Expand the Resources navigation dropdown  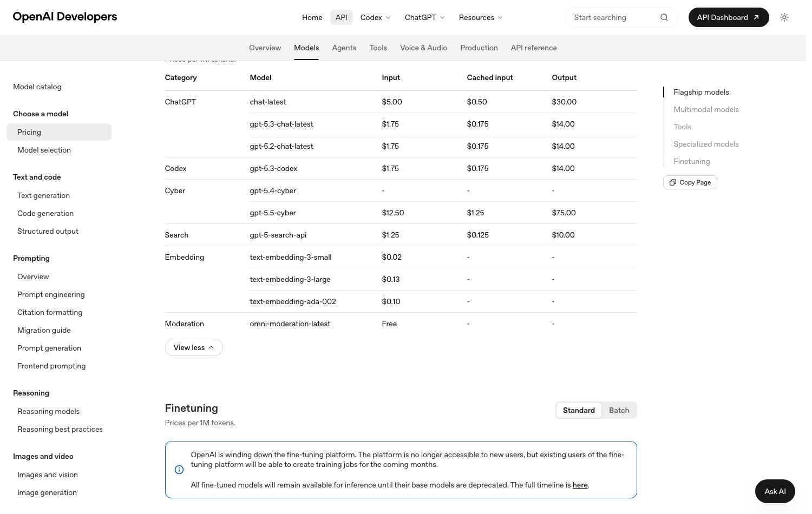coord(481,17)
